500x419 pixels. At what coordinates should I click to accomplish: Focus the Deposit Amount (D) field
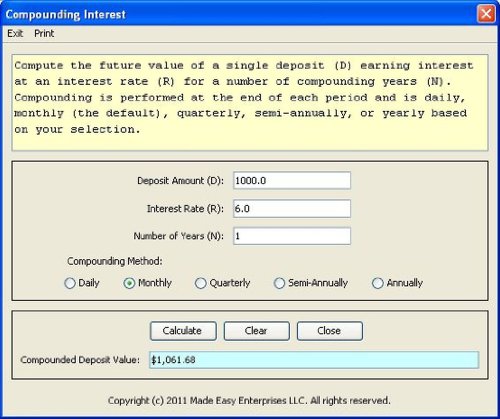[292, 180]
